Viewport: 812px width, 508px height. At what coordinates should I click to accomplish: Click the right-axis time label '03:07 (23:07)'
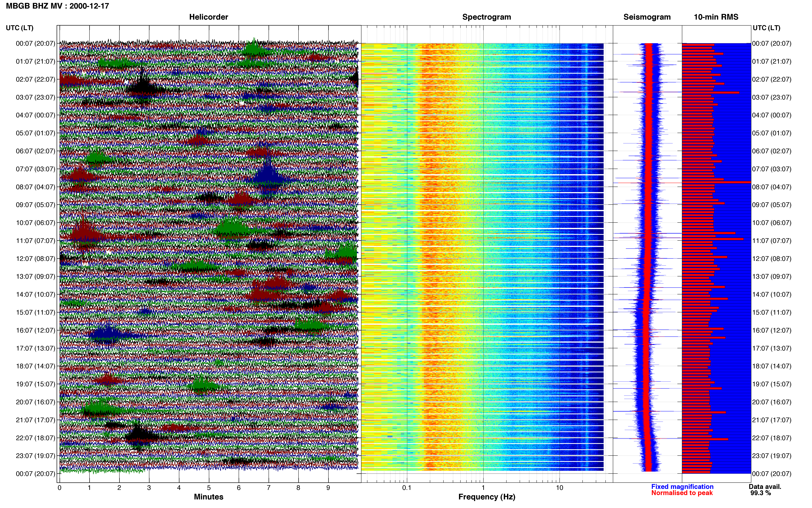772,97
